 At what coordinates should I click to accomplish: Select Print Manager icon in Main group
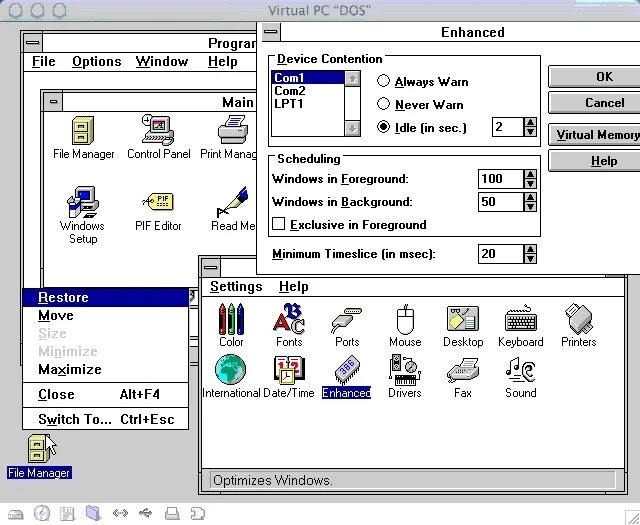229,138
